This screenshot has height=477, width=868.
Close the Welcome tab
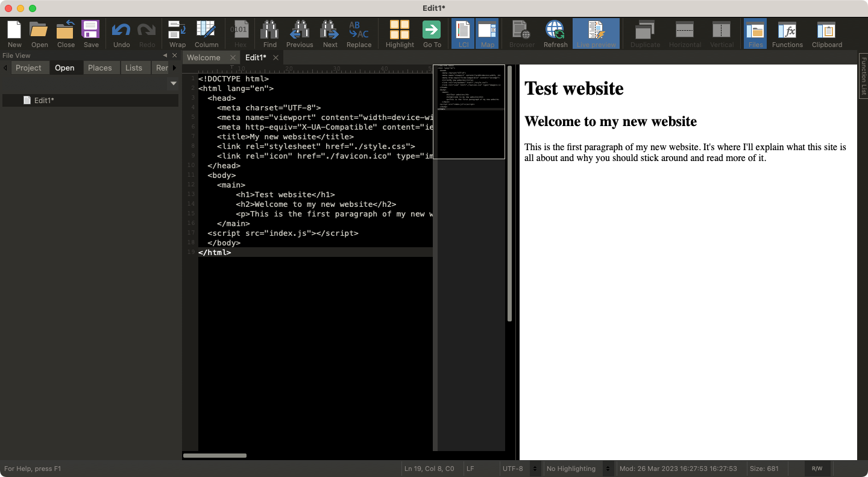coord(233,58)
